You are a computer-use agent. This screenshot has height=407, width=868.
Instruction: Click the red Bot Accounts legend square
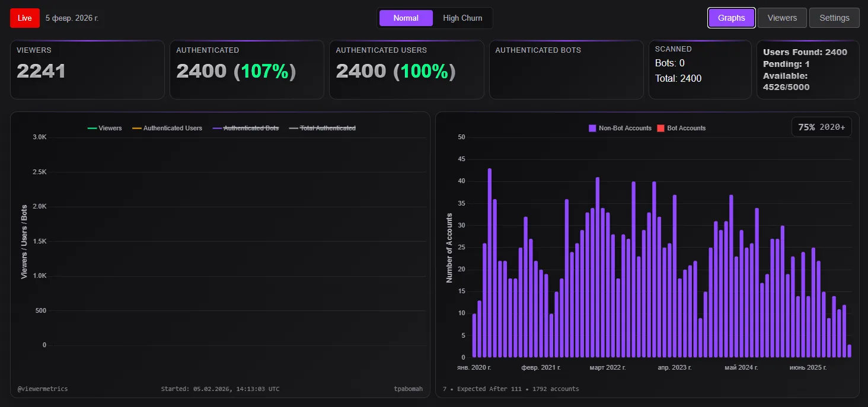[x=660, y=128]
